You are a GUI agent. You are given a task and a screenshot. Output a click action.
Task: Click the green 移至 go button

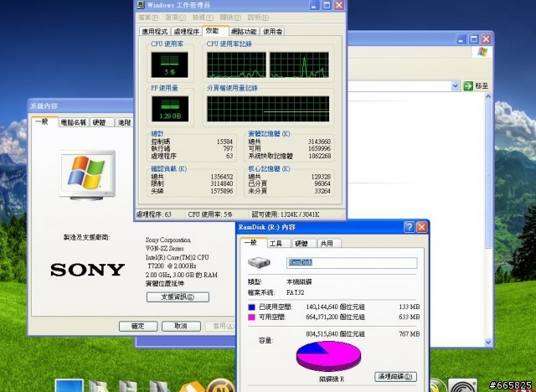click(x=476, y=86)
